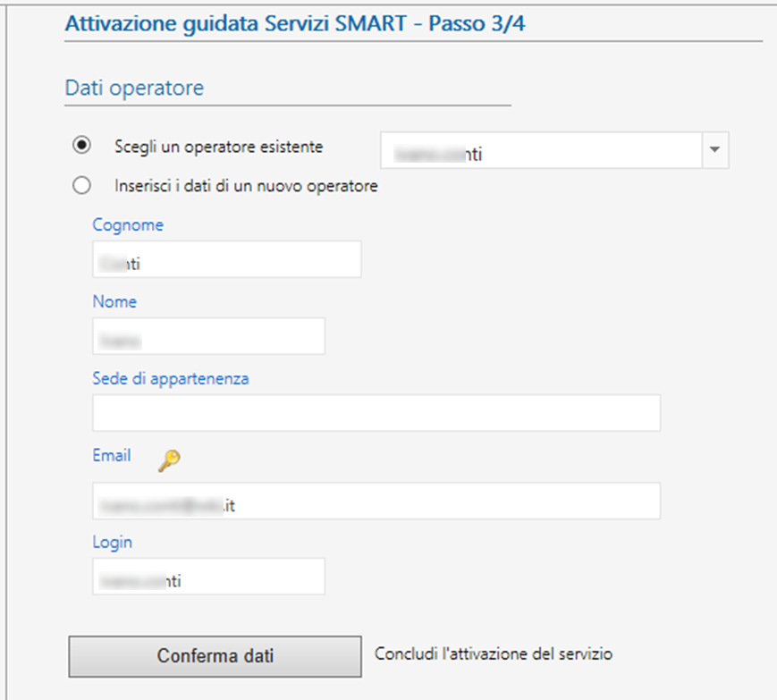777x700 pixels.
Task: Click the 'Concludi l'attivazione del servizio' text
Action: (494, 654)
